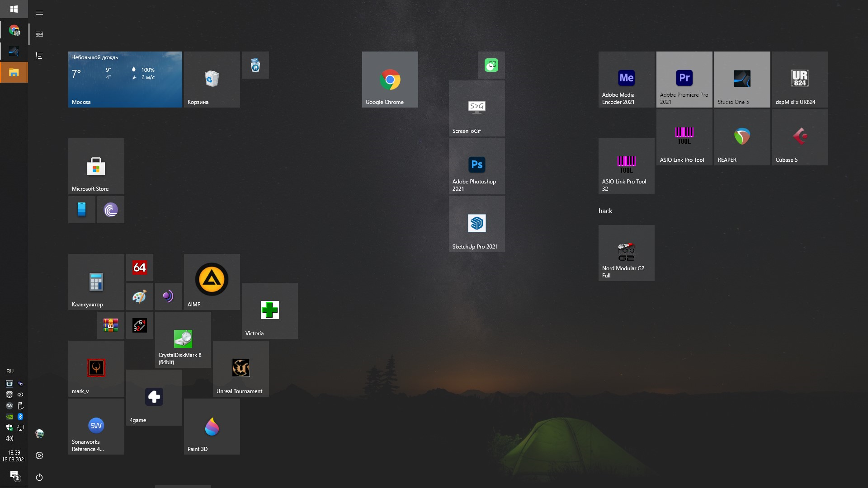Open the Creative Cloud tray icon
Viewport: 868px width, 488px height.
click(20, 394)
